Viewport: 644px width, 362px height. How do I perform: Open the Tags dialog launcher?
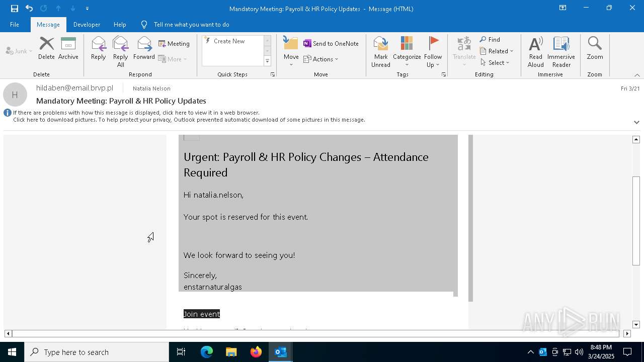coord(444,74)
